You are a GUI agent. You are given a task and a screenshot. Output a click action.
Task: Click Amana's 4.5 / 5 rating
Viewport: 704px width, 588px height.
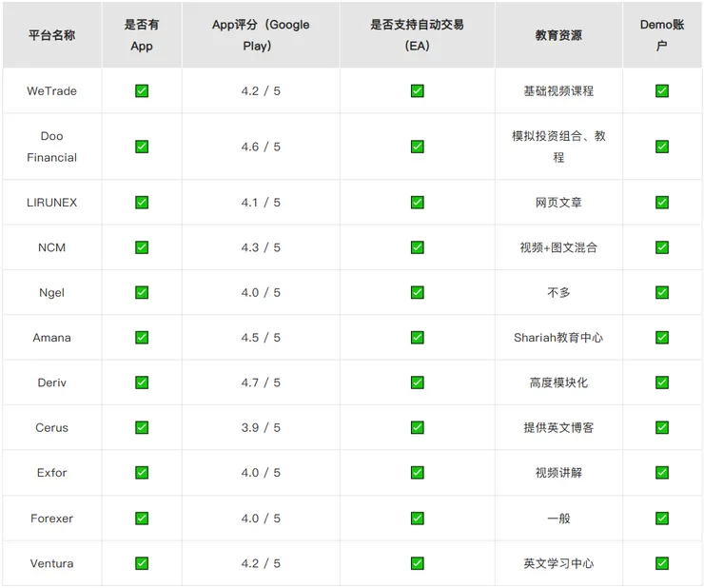(x=261, y=338)
